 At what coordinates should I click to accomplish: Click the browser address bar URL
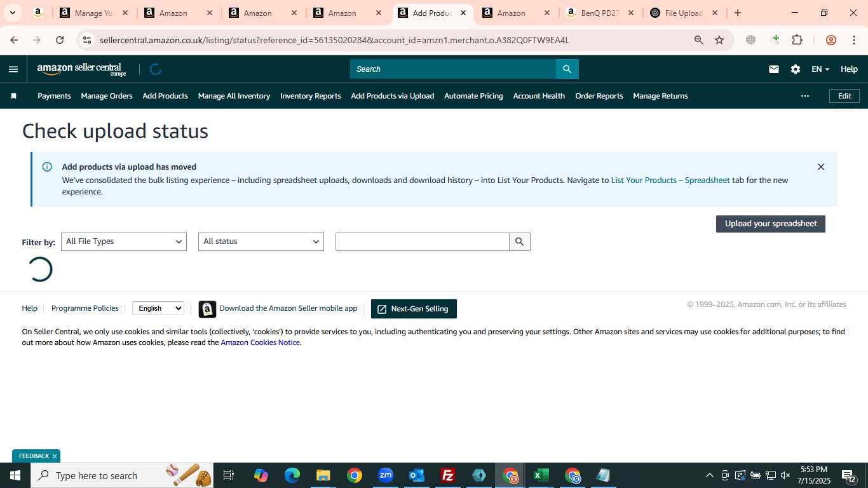point(334,40)
